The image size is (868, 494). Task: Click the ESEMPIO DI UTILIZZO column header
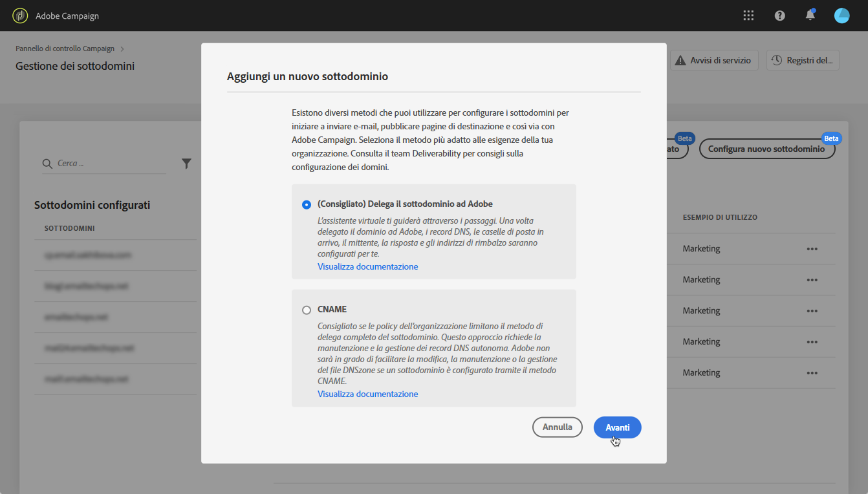click(x=720, y=217)
